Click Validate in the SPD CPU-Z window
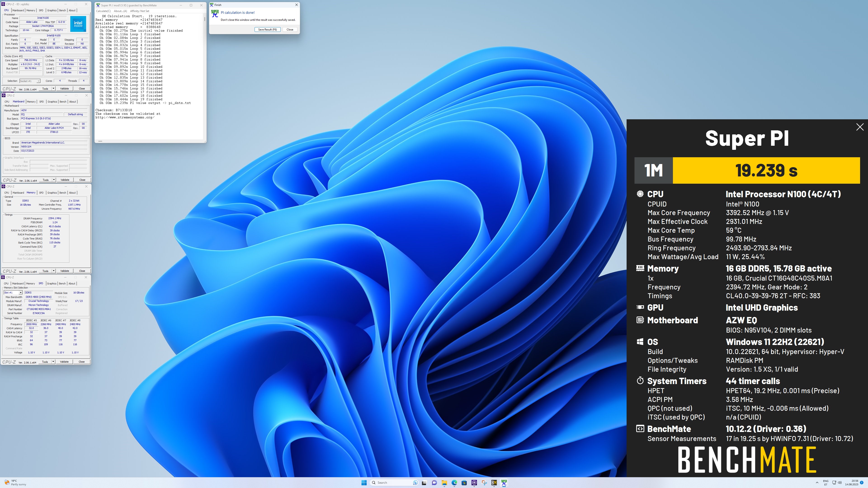868x488 pixels. click(x=64, y=362)
